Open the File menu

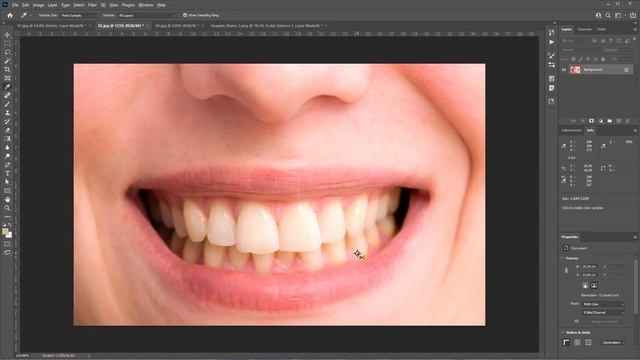pyautogui.click(x=15, y=5)
